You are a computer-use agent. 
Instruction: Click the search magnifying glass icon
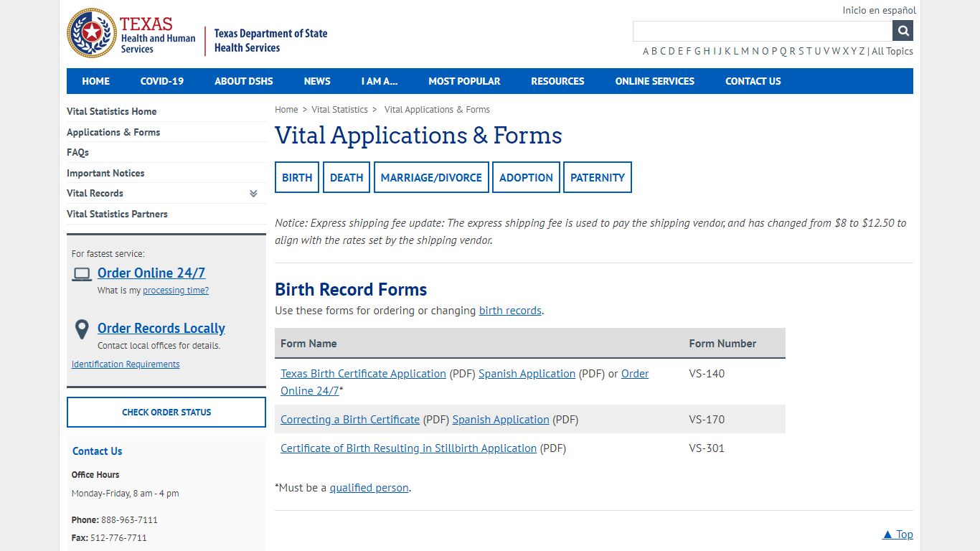pyautogui.click(x=903, y=30)
